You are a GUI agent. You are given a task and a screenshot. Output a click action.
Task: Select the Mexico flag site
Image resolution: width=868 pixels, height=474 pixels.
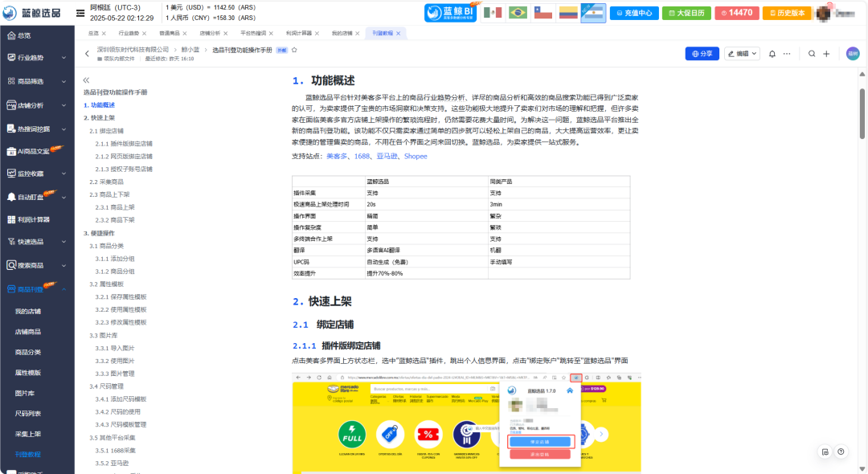pyautogui.click(x=492, y=12)
